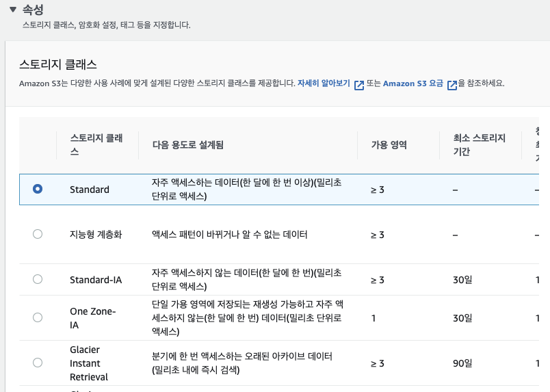550x392 pixels.
Task: Click the Standard row description text
Action: coord(246,189)
